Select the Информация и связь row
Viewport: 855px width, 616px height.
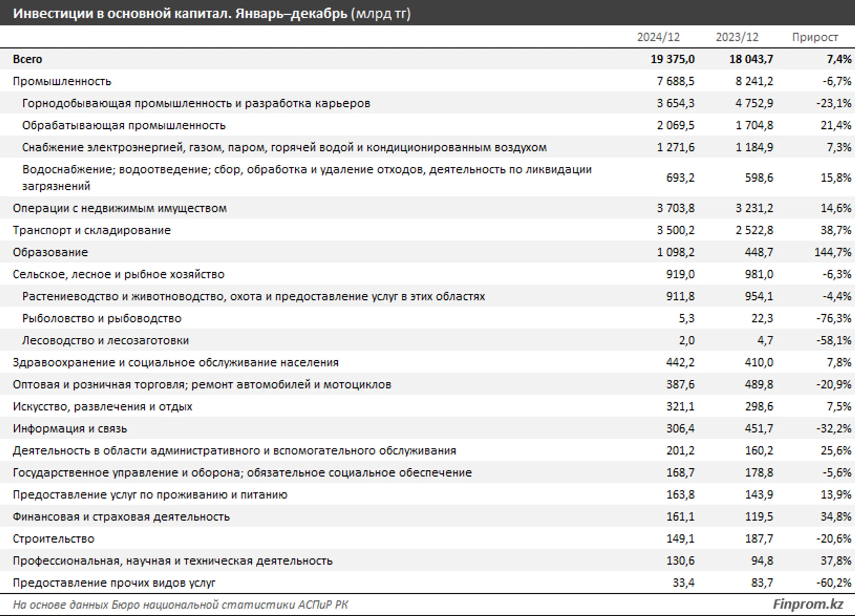click(x=427, y=428)
